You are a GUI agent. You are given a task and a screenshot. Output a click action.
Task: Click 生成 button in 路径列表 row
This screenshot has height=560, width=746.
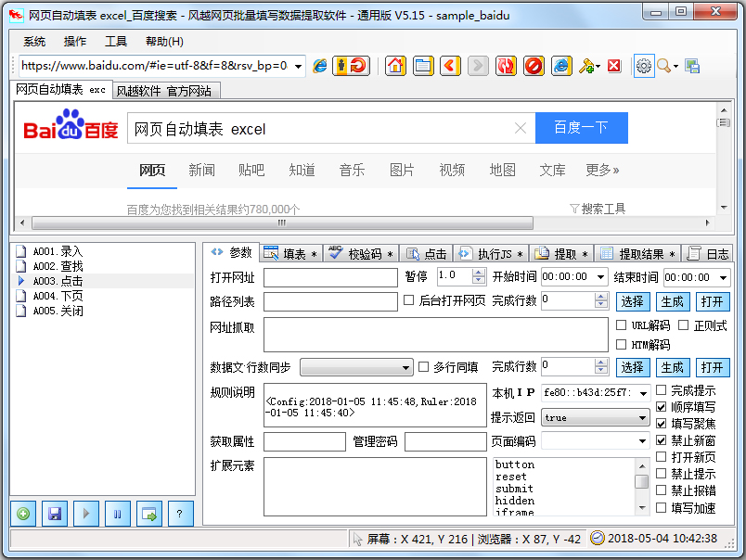[673, 301]
